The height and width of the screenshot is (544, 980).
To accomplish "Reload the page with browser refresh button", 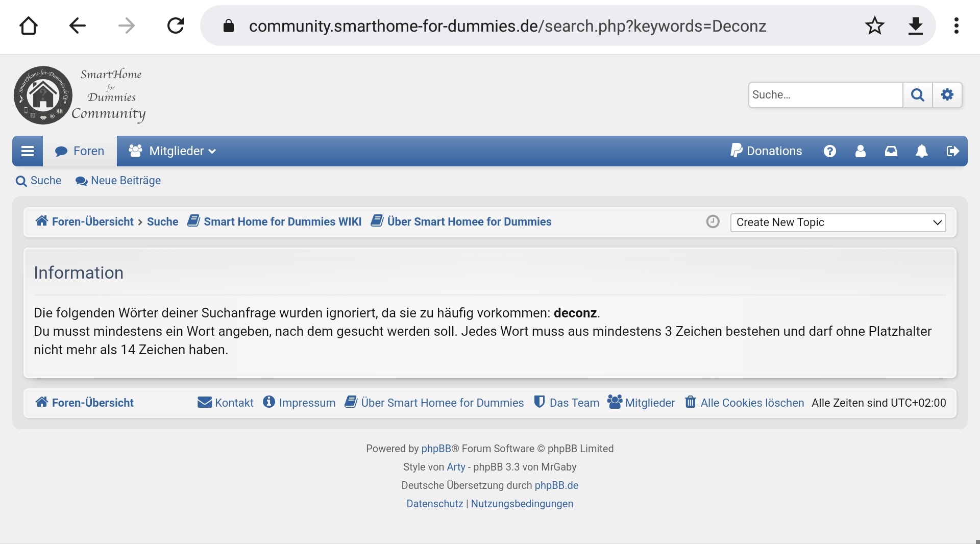I will pyautogui.click(x=176, y=26).
